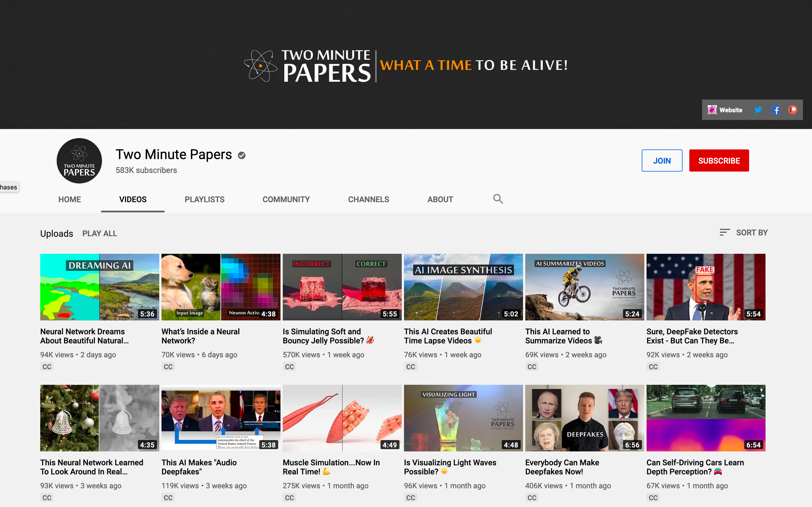
Task: Click '570K views • 1 week ago' text
Action: coord(323,354)
